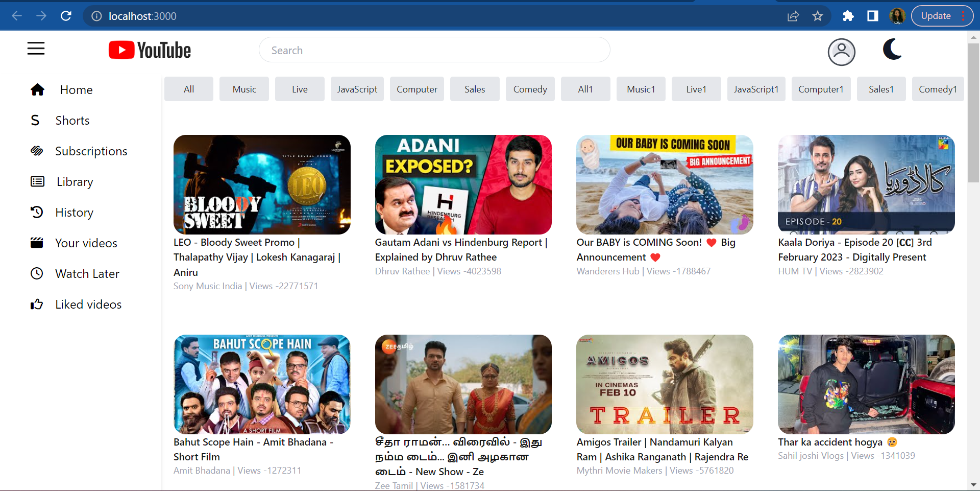Viewport: 980px width, 491px height.
Task: Open Shorts in the sidebar
Action: point(72,121)
